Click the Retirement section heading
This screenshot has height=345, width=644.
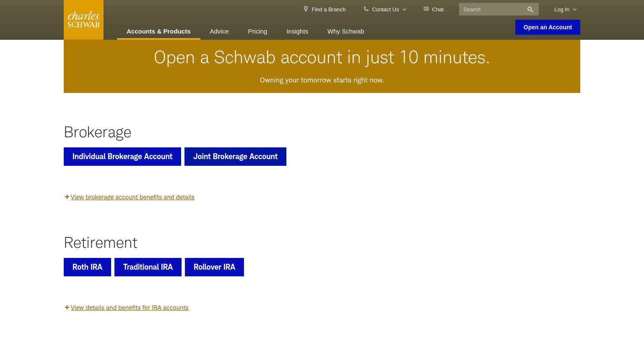pos(101,243)
